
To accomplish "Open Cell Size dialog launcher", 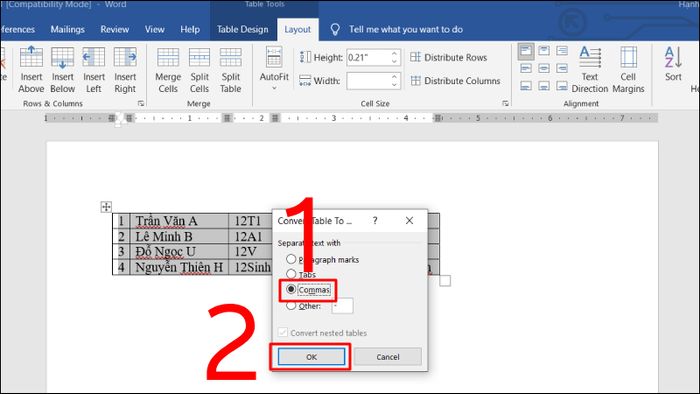I will point(505,104).
